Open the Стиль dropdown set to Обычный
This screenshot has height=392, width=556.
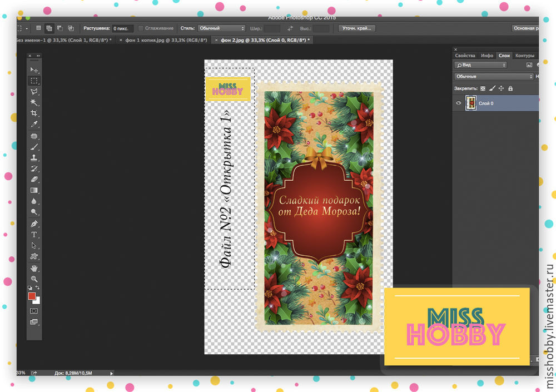tap(221, 28)
